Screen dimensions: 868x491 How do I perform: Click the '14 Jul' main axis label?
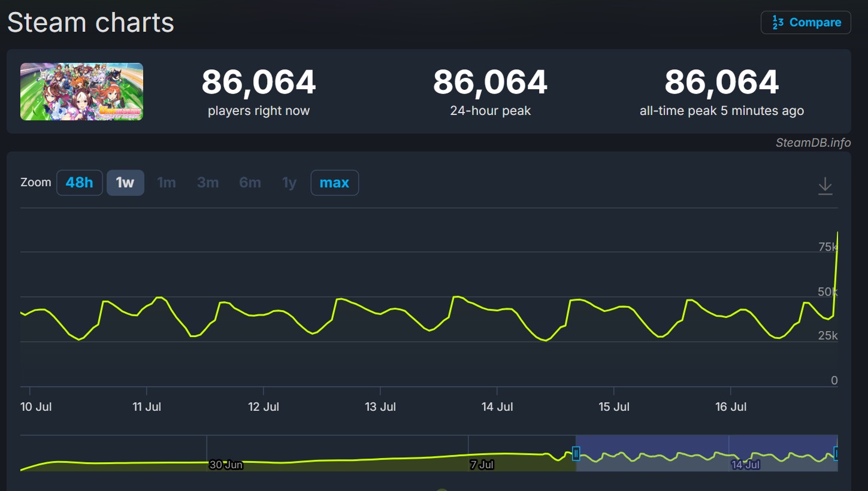(497, 407)
